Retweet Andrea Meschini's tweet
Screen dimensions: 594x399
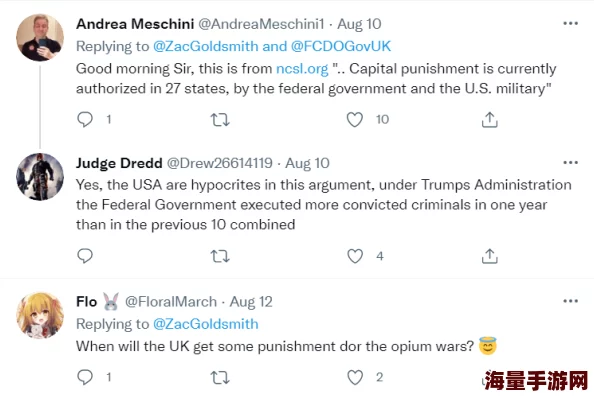220,120
